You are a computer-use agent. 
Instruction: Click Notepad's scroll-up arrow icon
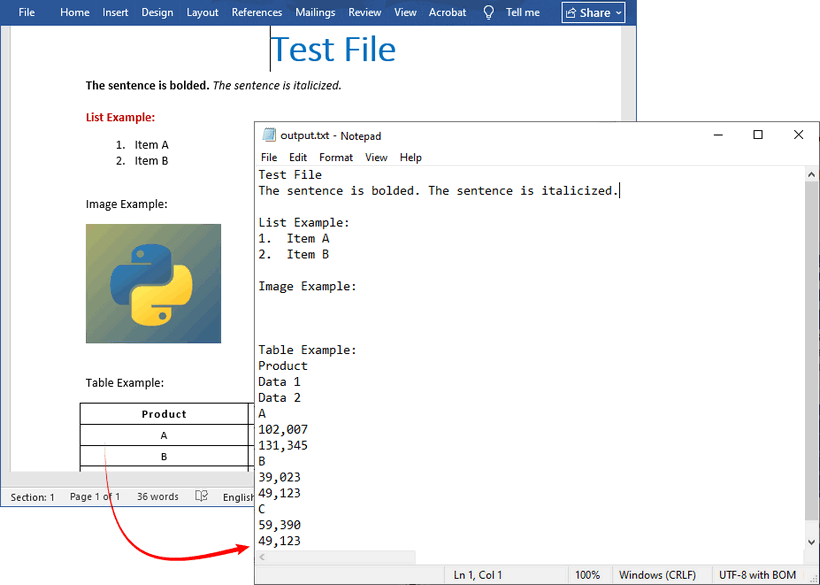pyautogui.click(x=811, y=173)
